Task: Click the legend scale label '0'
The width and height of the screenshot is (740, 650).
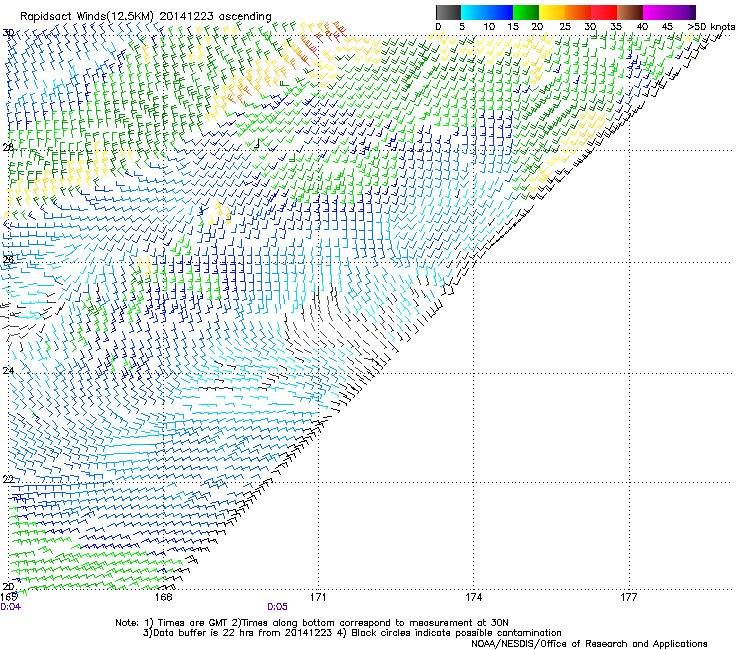Action: tap(438, 26)
